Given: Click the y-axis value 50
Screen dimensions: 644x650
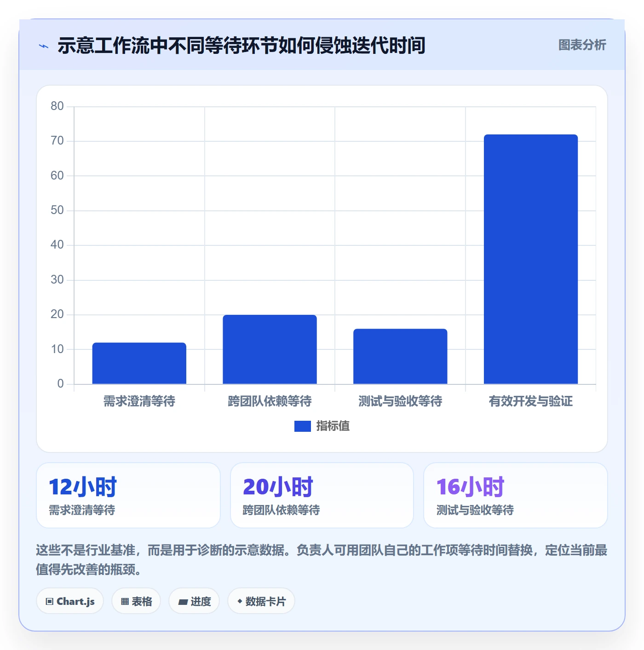Looking at the screenshot, I should coord(57,210).
